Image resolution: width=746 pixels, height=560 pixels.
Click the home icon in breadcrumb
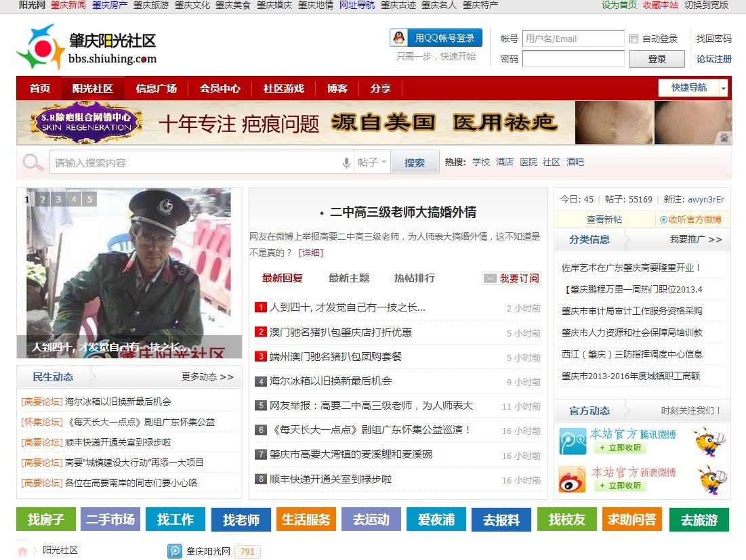pos(22,551)
